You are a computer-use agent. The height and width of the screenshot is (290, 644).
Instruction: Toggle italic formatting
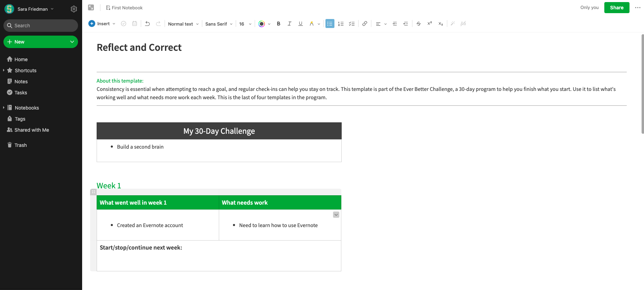pos(290,24)
